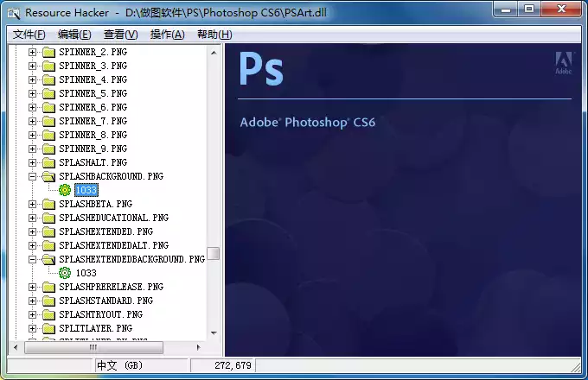
Task: Select the SPLASHPRERELEASE.PNG tree label
Action: (111, 287)
